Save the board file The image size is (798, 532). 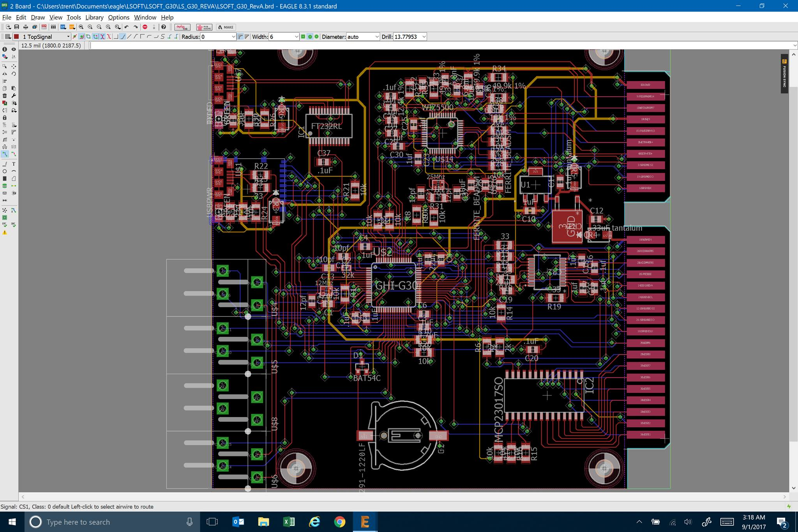17,27
